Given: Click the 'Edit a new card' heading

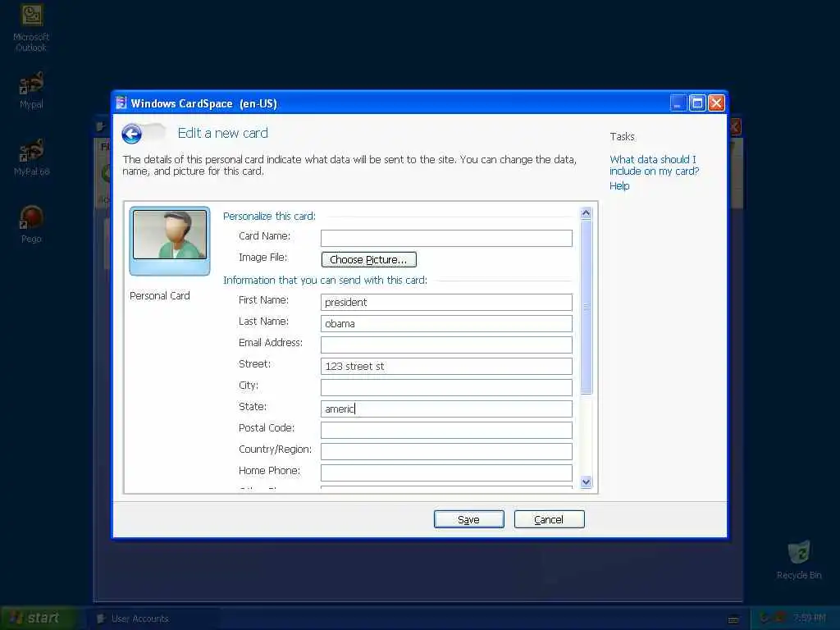Looking at the screenshot, I should pyautogui.click(x=223, y=133).
